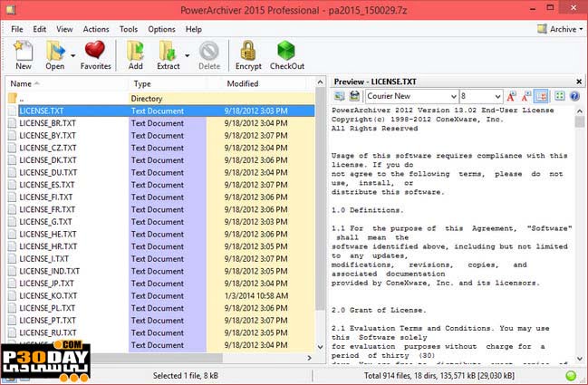Click the CheckOut green cube icon

(287, 55)
